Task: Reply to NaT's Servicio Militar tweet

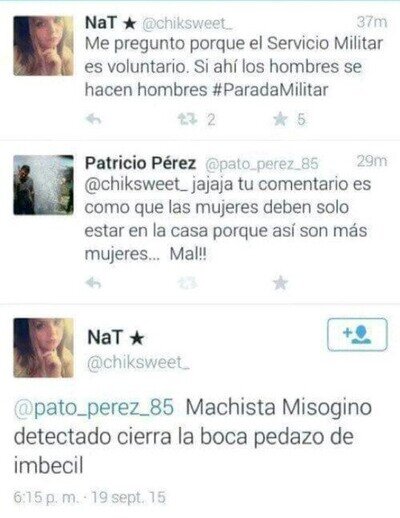Action: 94,119
